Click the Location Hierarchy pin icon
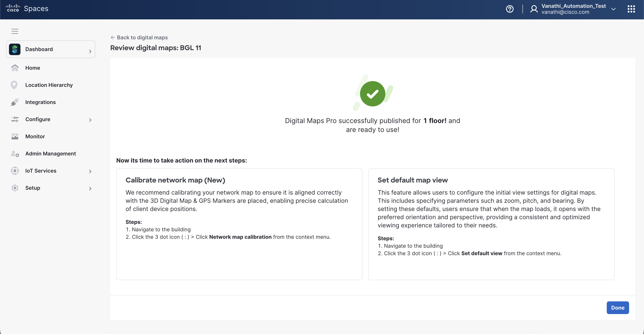The height and width of the screenshot is (334, 644). (x=14, y=85)
